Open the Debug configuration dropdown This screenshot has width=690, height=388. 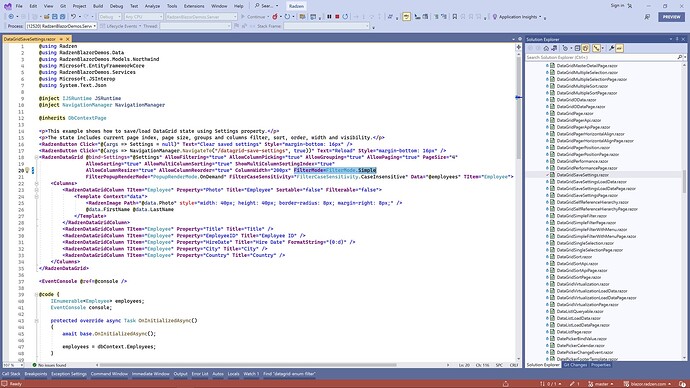click(x=110, y=17)
